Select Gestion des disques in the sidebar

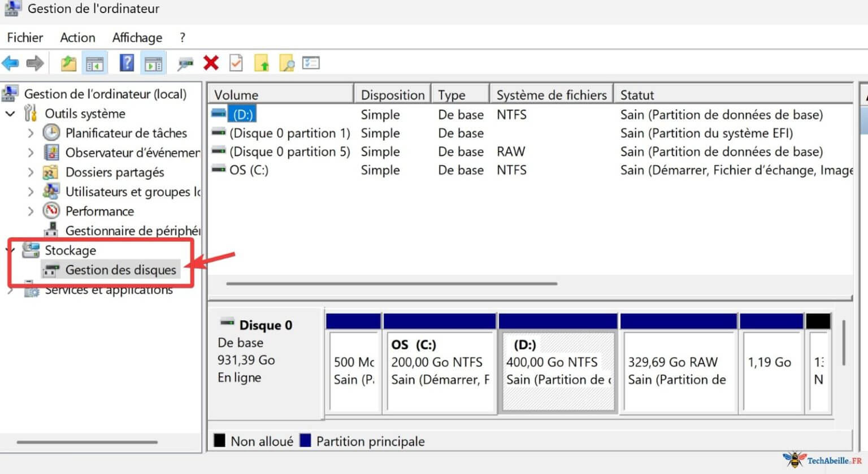(x=120, y=270)
